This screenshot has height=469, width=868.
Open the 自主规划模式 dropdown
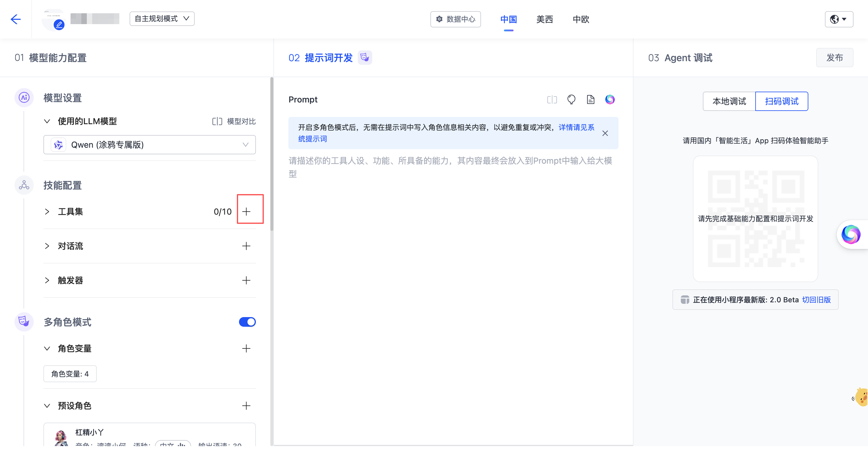(162, 18)
